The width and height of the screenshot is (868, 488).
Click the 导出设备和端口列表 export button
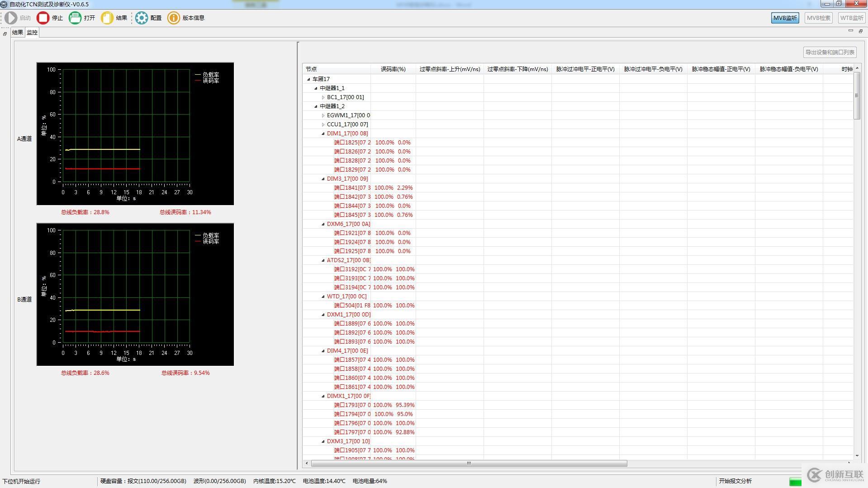coord(830,53)
